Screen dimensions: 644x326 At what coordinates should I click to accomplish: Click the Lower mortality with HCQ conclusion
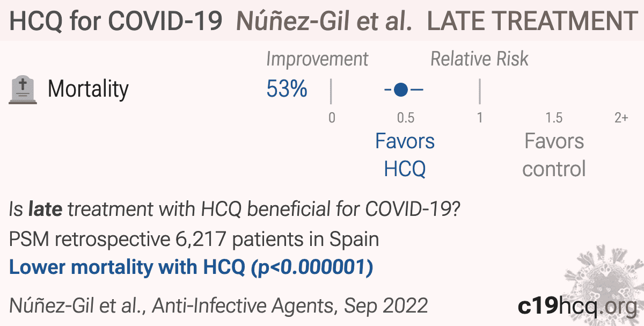(x=191, y=267)
